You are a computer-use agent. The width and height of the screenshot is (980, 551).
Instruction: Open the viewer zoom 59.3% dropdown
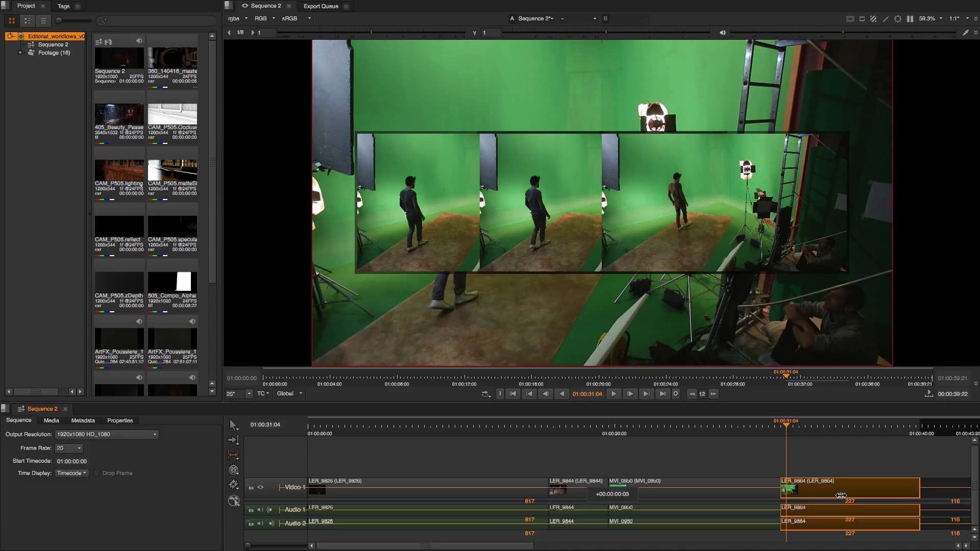pyautogui.click(x=930, y=18)
